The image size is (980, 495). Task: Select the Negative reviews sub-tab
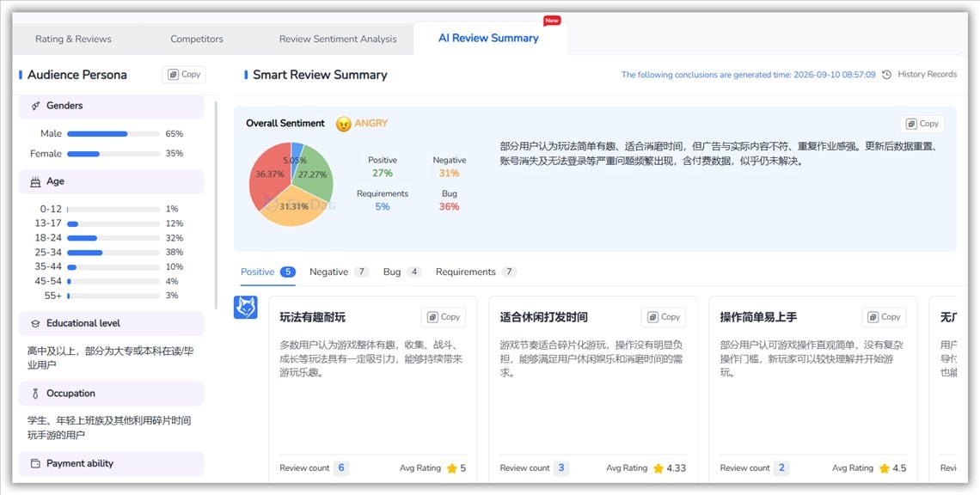(340, 272)
